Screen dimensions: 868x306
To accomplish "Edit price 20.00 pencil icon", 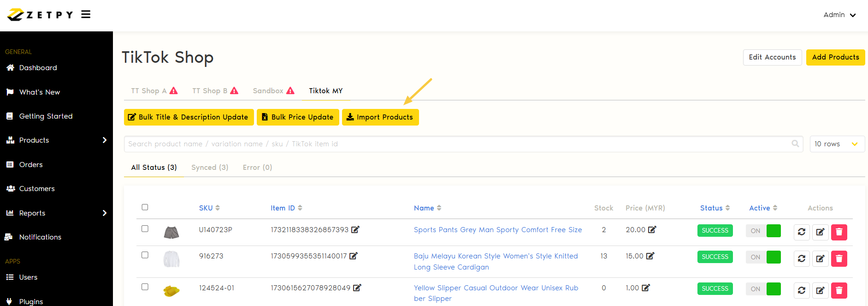I will click(652, 229).
